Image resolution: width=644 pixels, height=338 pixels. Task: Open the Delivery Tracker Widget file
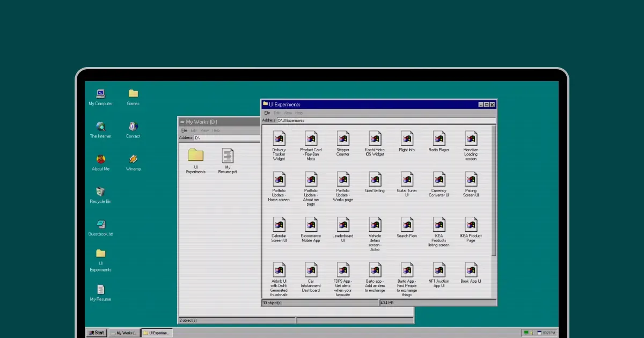(279, 145)
